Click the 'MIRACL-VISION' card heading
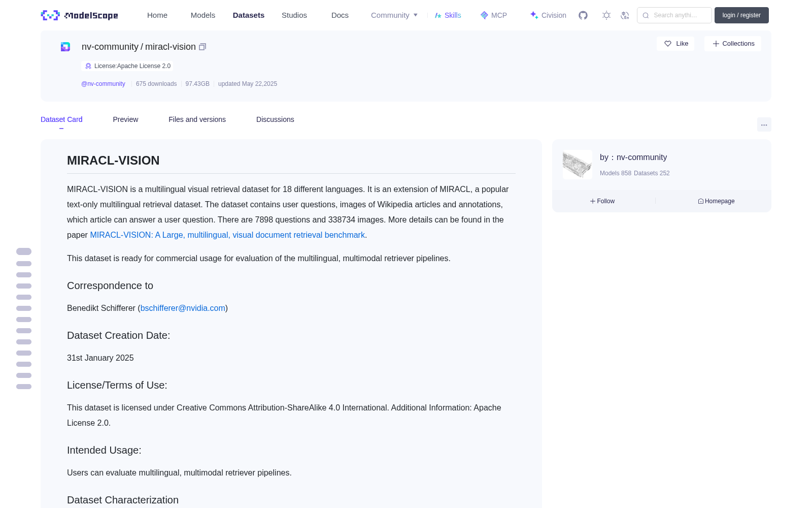 pos(113,161)
